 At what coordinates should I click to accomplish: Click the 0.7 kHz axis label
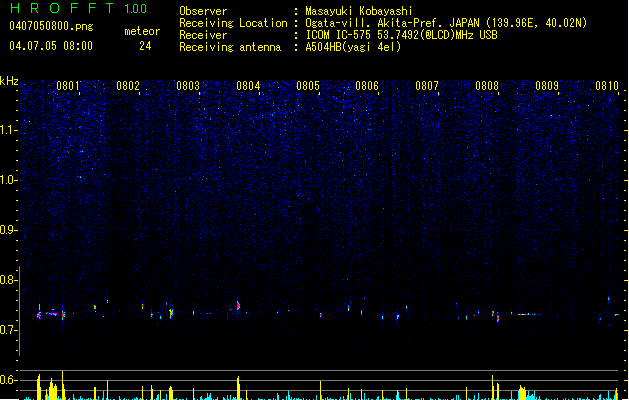(x=9, y=330)
